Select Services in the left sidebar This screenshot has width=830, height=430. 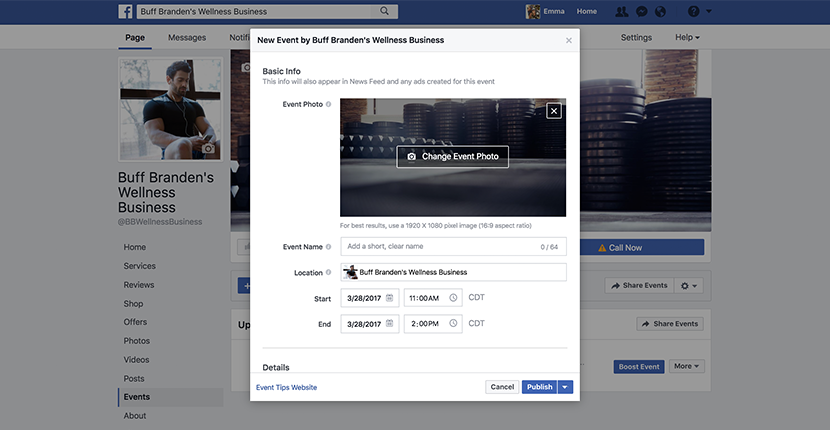click(x=140, y=266)
